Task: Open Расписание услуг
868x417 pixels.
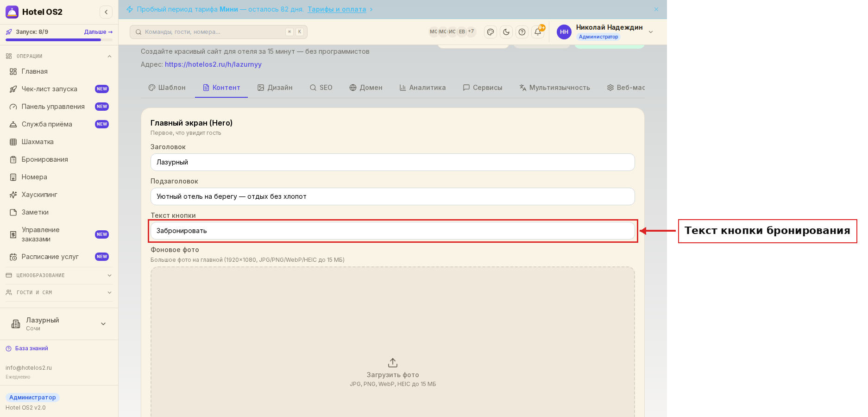Action: pos(59,257)
